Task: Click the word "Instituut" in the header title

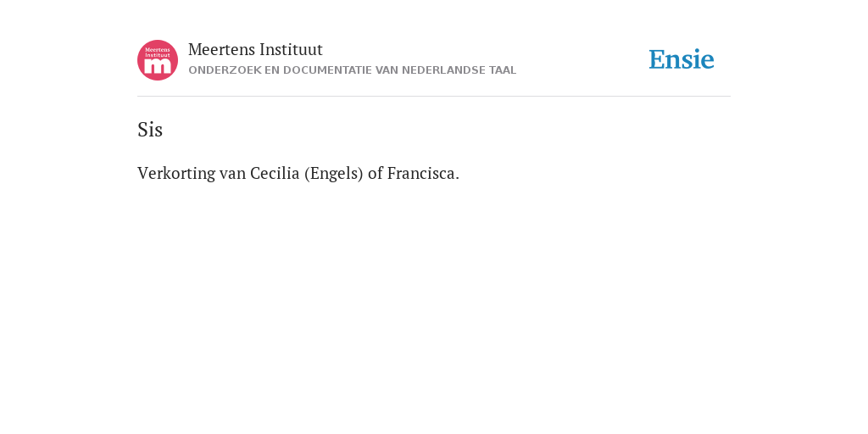Action: coord(292,50)
